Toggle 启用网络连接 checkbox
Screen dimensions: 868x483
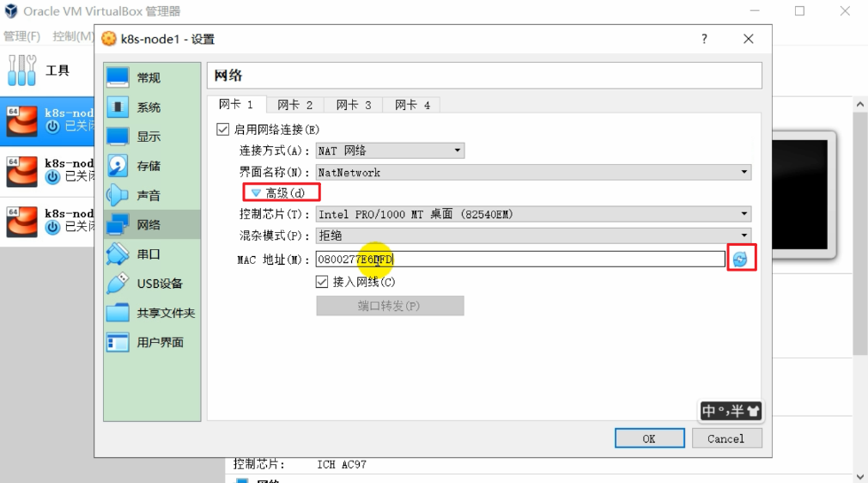click(x=222, y=130)
